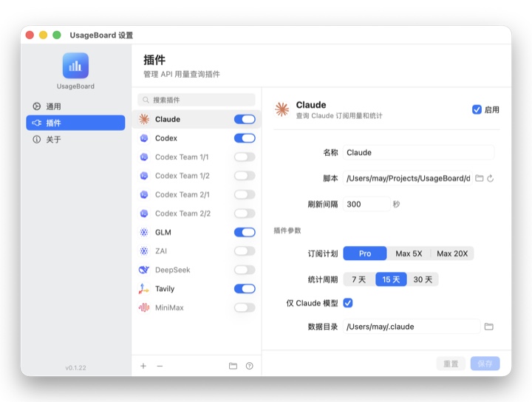Click the v0.1.22 version text

click(x=75, y=368)
